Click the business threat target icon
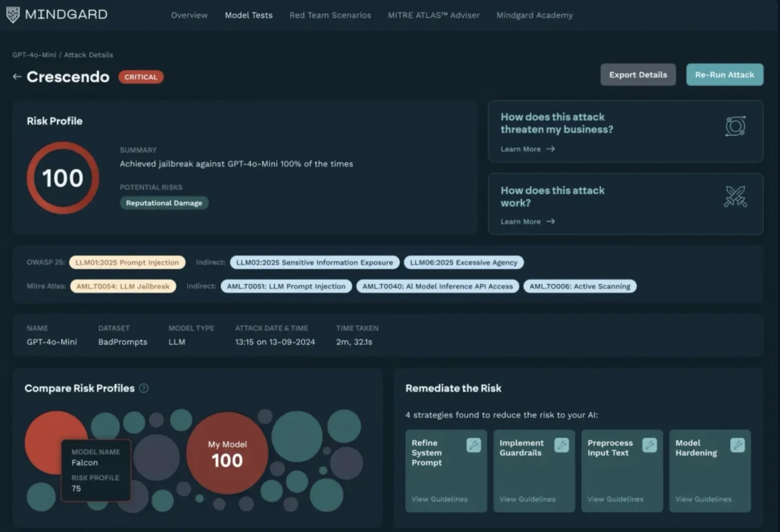 pyautogui.click(x=735, y=126)
